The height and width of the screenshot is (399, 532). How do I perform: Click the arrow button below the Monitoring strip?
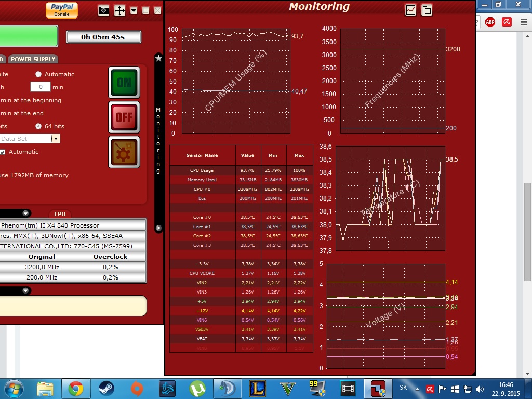158,228
